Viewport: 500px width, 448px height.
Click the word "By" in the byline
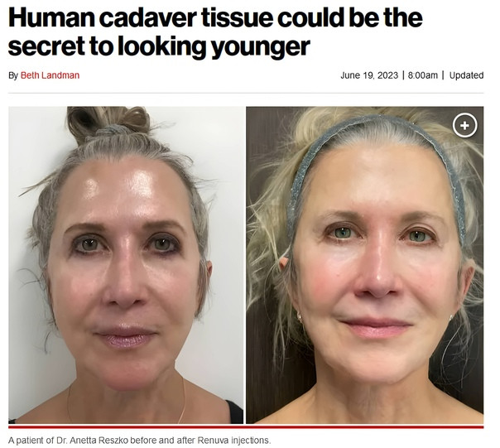coord(13,75)
